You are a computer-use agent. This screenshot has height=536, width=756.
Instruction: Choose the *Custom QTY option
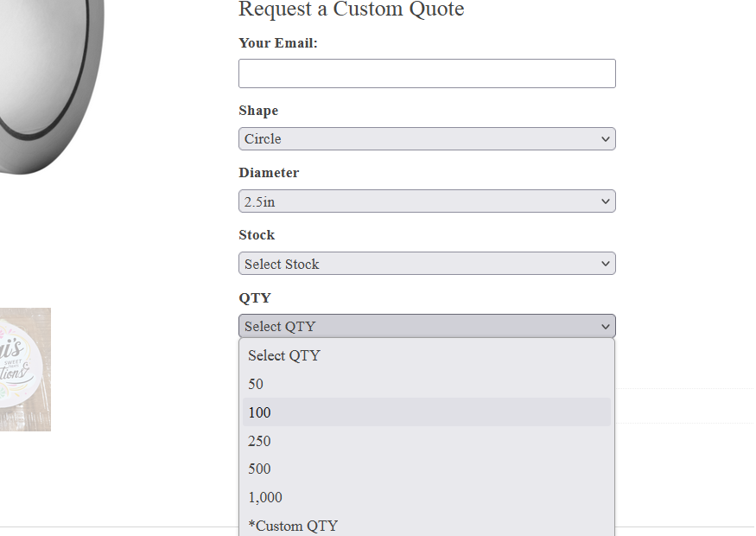point(293,526)
